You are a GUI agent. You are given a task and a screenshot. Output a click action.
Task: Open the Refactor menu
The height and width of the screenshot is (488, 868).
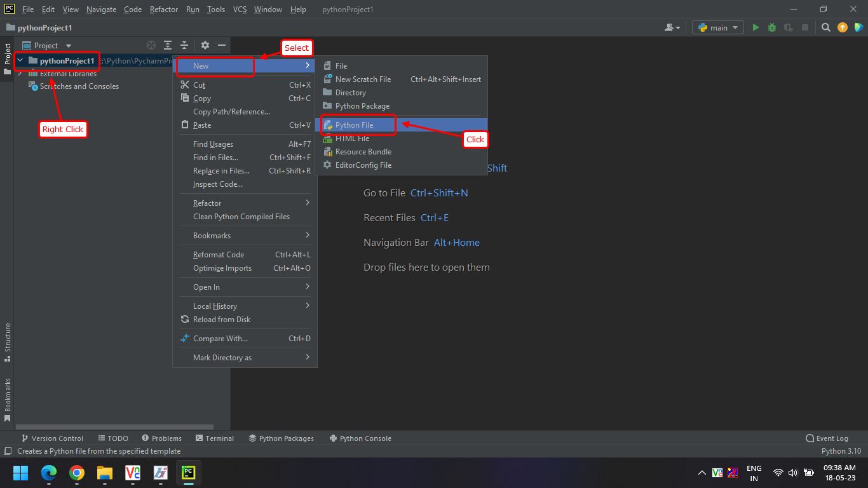coord(164,10)
